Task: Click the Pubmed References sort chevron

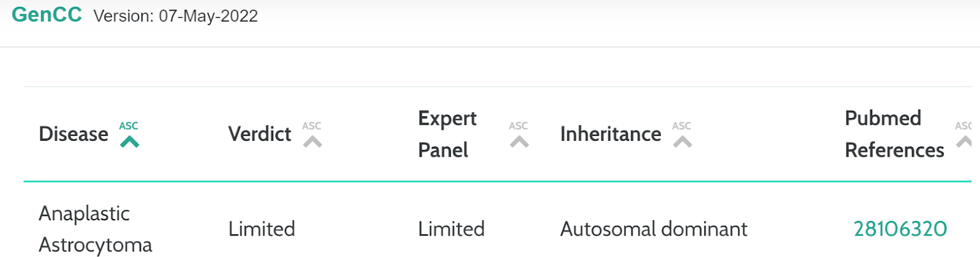Action: pyautogui.click(x=964, y=142)
